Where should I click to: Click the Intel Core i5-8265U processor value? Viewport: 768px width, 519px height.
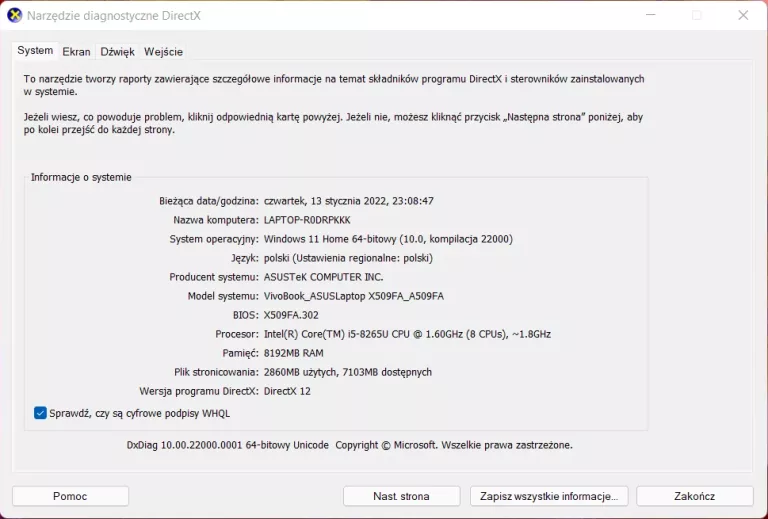point(407,334)
